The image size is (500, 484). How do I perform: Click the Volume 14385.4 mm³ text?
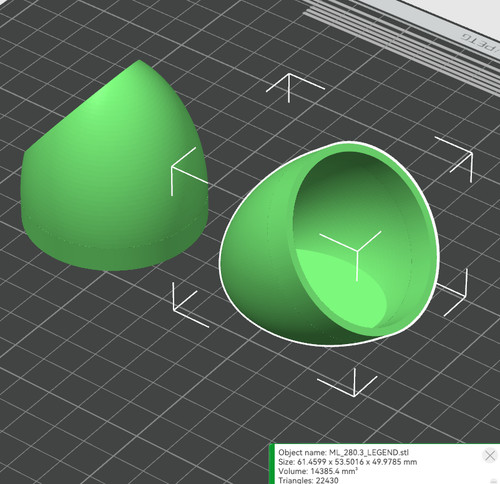(x=318, y=471)
